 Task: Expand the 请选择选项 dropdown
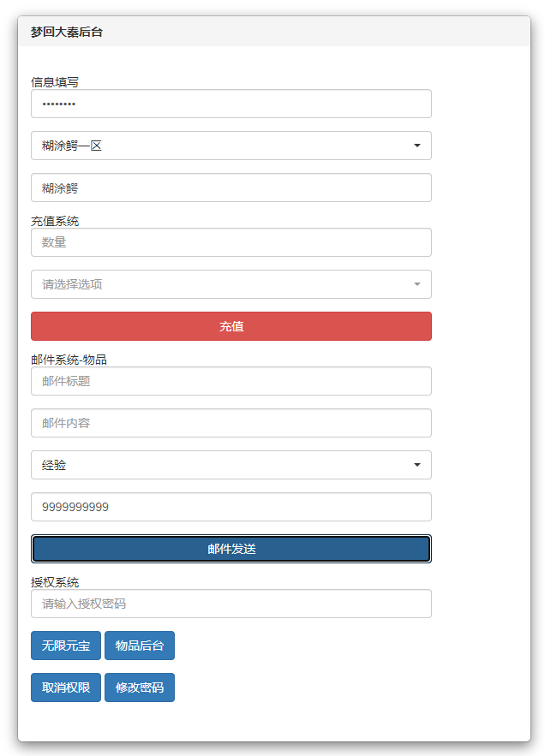(231, 284)
